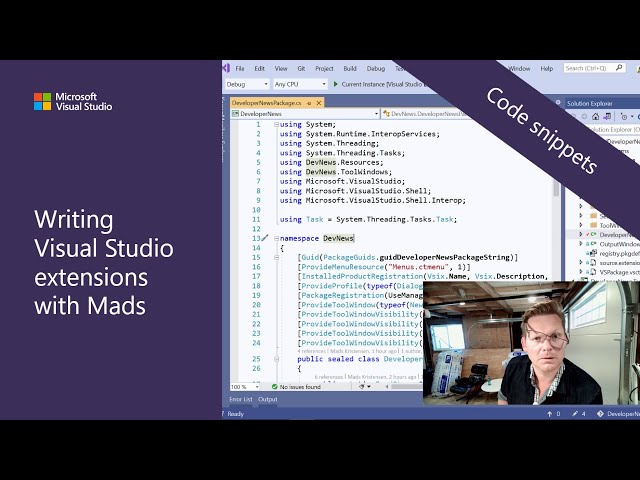
Task: Open the Project menu
Action: tap(324, 69)
